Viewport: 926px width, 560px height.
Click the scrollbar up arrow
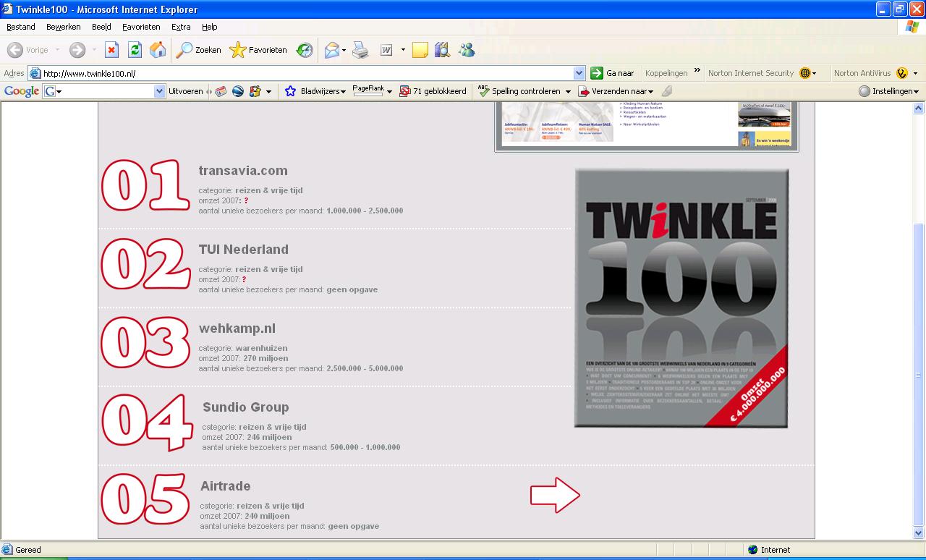click(919, 109)
